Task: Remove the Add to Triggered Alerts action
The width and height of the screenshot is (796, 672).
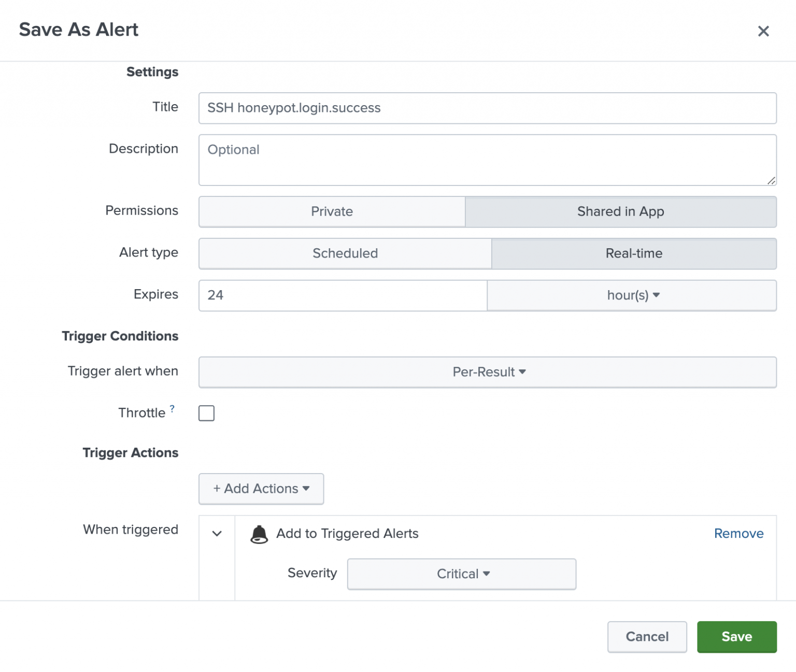Action: [x=738, y=533]
